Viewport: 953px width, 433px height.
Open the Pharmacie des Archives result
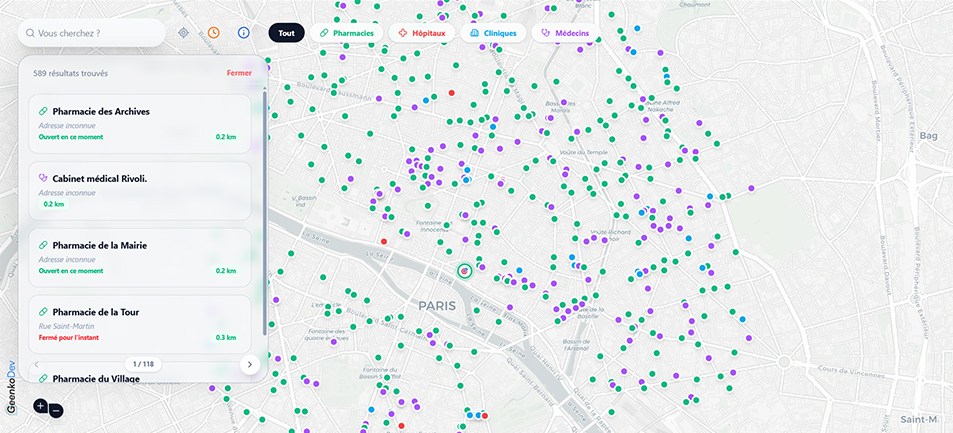click(x=140, y=123)
